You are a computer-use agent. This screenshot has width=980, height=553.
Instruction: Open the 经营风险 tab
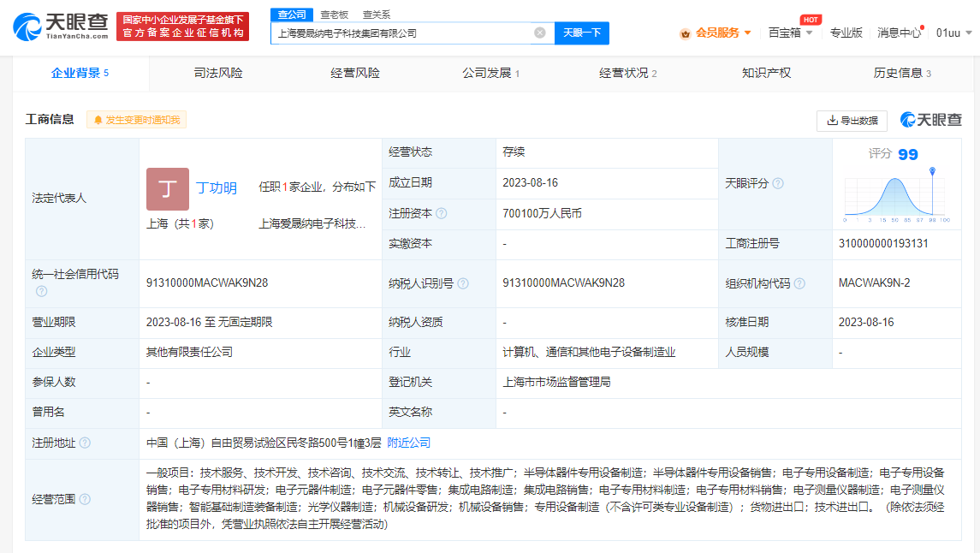coord(355,73)
